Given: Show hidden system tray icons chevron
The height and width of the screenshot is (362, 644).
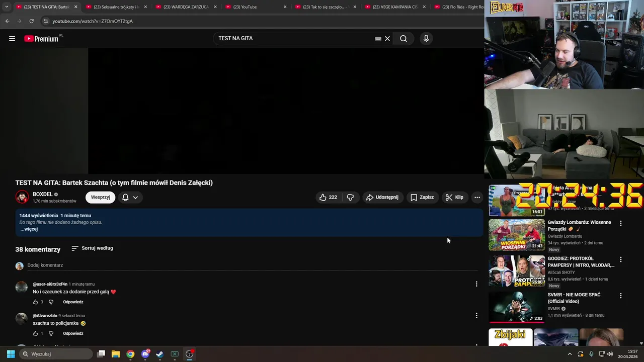Looking at the screenshot, I should 570,354.
